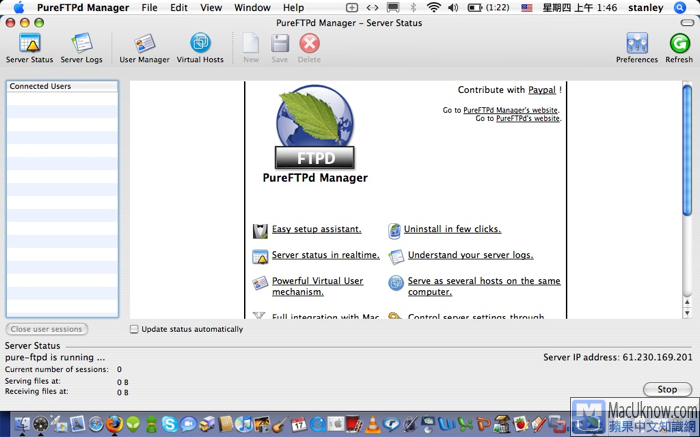Open the Window menu

(252, 8)
